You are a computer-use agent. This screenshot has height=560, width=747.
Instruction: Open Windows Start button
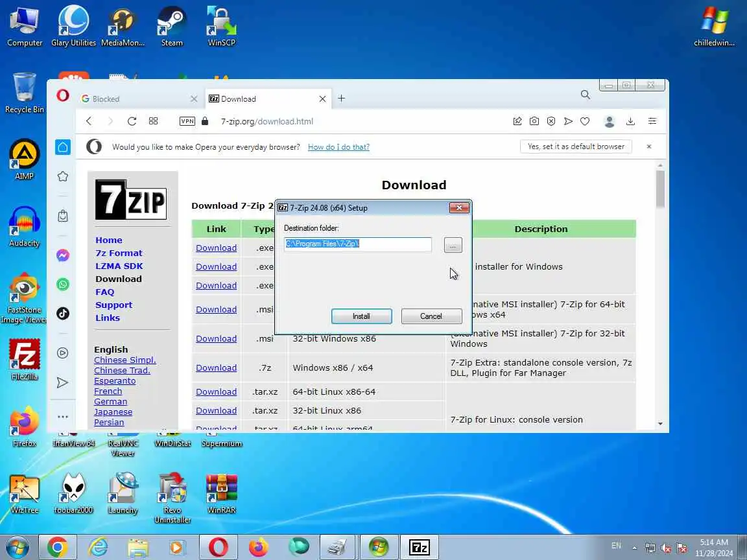(x=17, y=547)
